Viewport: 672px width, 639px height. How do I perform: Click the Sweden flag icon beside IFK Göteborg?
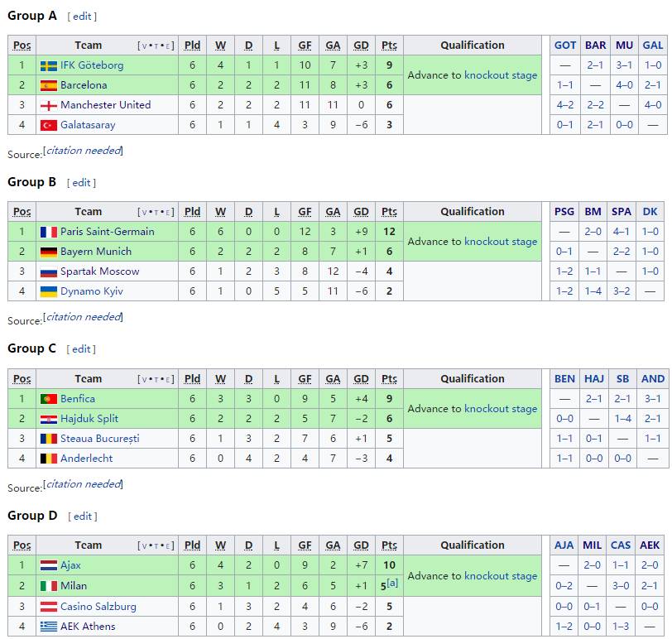coord(48,65)
